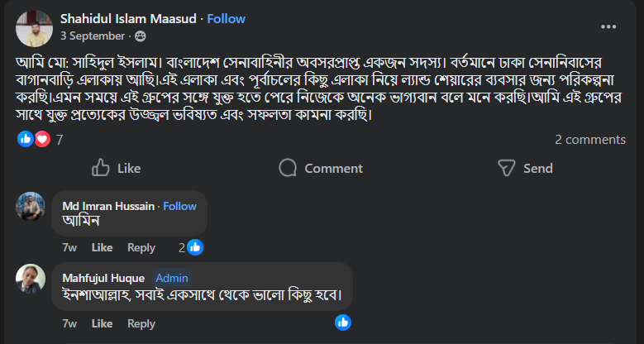Click the Comment speech bubble icon
Viewport: 644px width, 344px height.
[288, 168]
